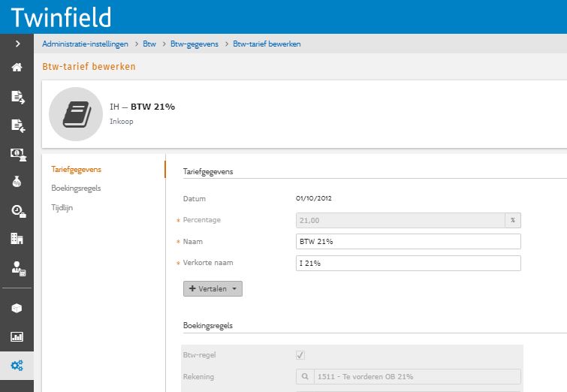Open the sales document icon with right arrow
Screen dimensions: 567x392
17,96
